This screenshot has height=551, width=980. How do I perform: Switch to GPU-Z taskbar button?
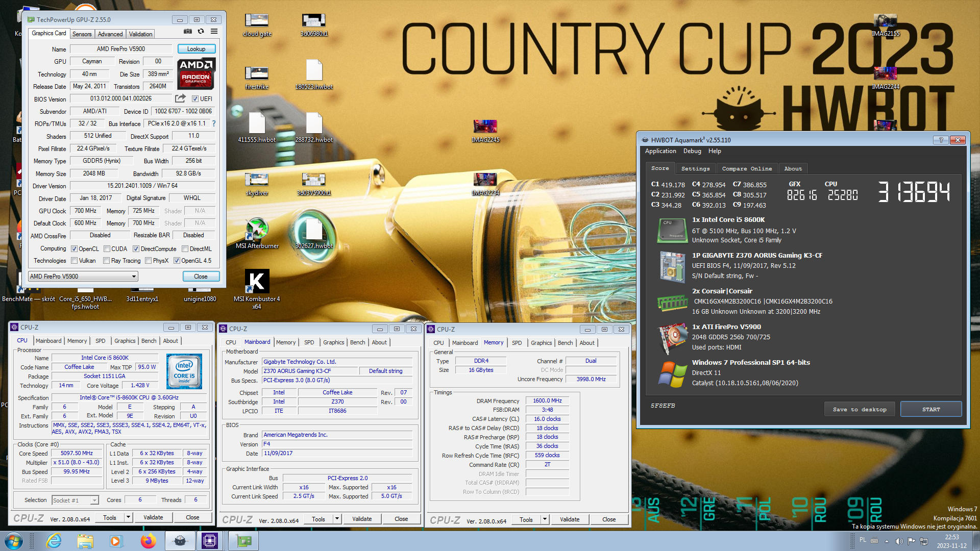pos(243,541)
